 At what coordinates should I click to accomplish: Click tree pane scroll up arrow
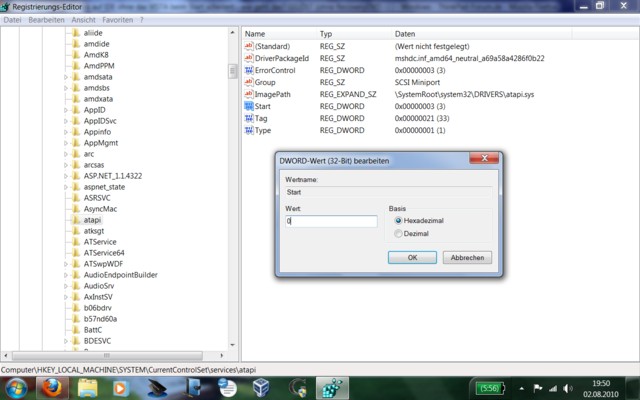(232, 32)
